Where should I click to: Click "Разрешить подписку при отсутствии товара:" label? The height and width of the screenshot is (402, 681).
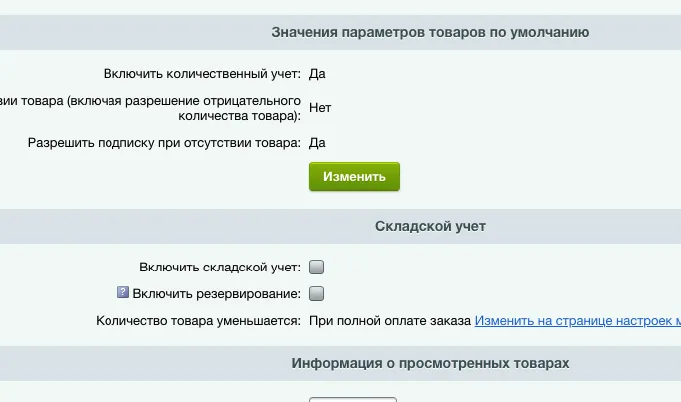[x=164, y=143]
